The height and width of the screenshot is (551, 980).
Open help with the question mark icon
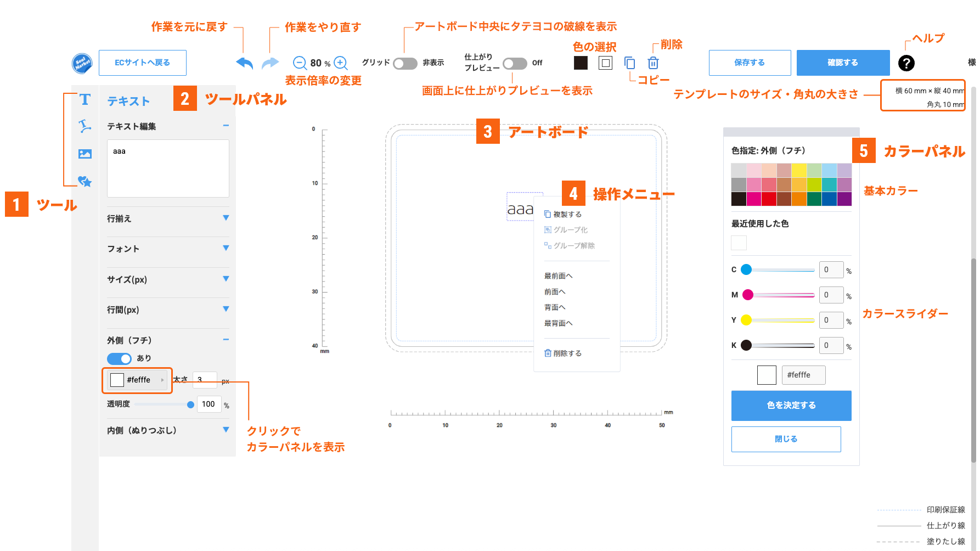click(x=906, y=63)
